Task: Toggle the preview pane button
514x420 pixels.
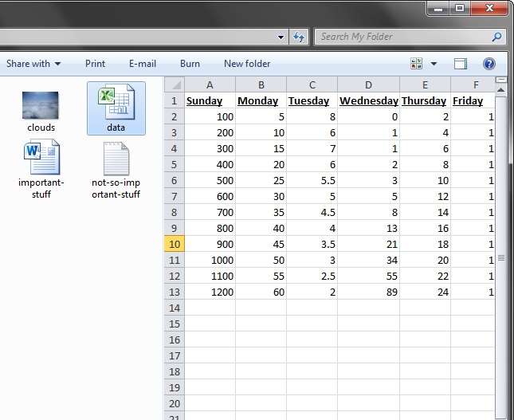Action: pyautogui.click(x=461, y=64)
